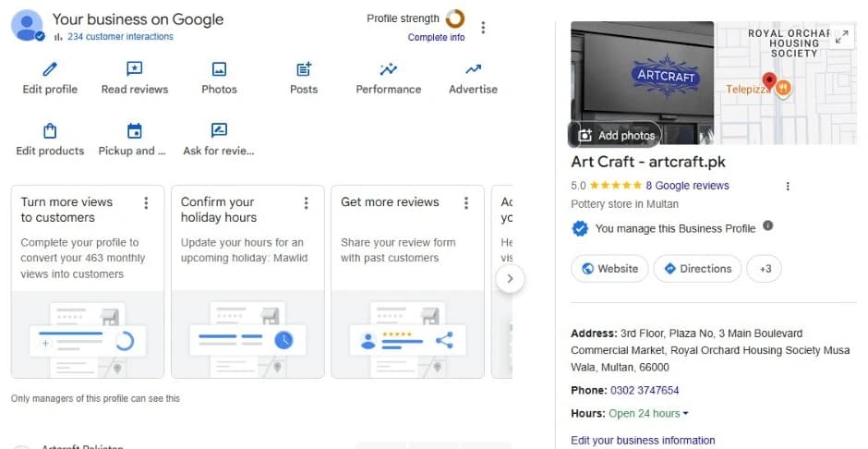Click the Directions button
868x449 pixels.
697,269
